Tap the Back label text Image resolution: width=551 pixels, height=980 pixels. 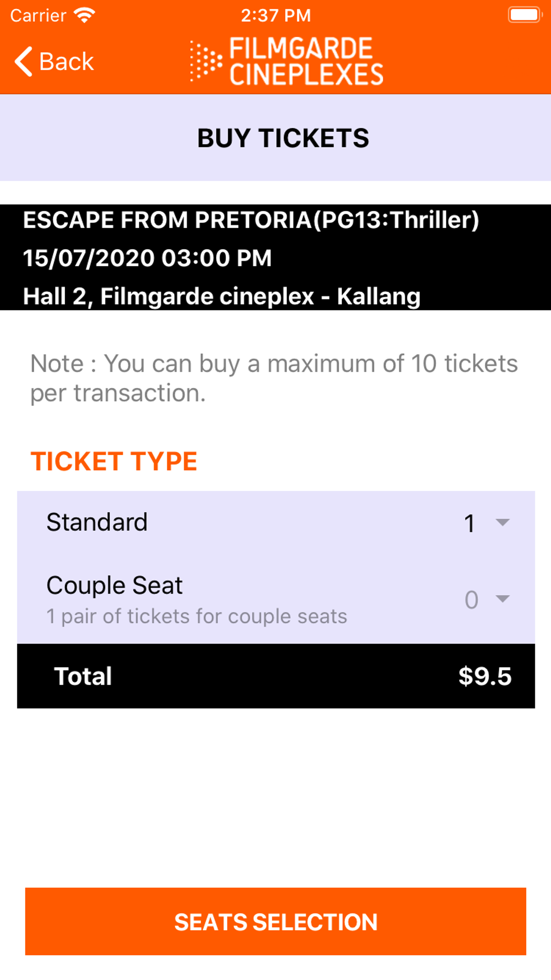(67, 61)
